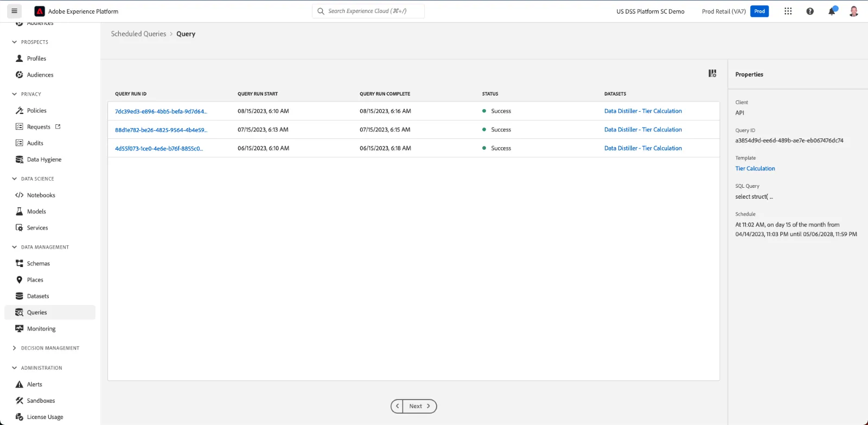Click the Places pin icon
This screenshot has width=868, height=425.
coord(20,280)
